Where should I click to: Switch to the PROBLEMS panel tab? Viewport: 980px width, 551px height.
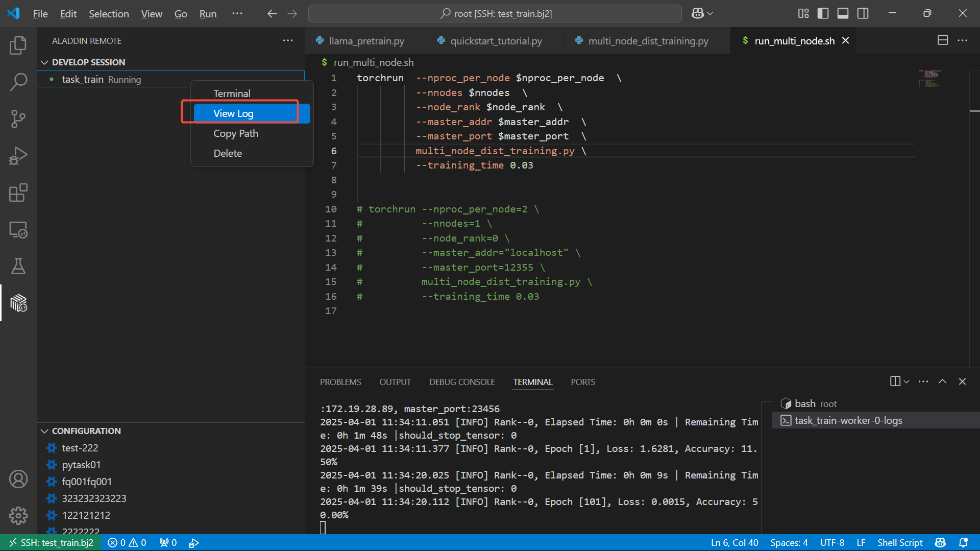(x=340, y=382)
